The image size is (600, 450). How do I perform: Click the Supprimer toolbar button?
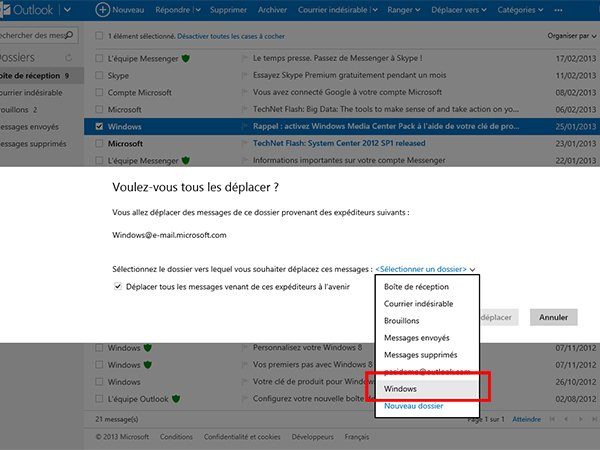point(228,10)
